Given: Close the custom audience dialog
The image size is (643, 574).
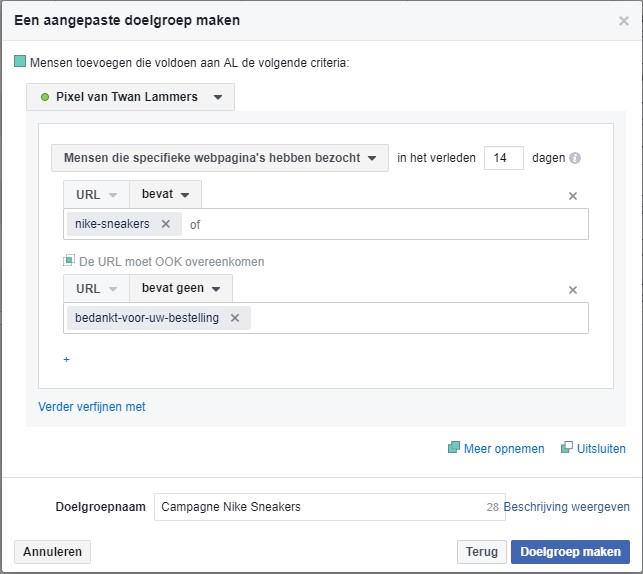Looking at the screenshot, I should (x=624, y=21).
